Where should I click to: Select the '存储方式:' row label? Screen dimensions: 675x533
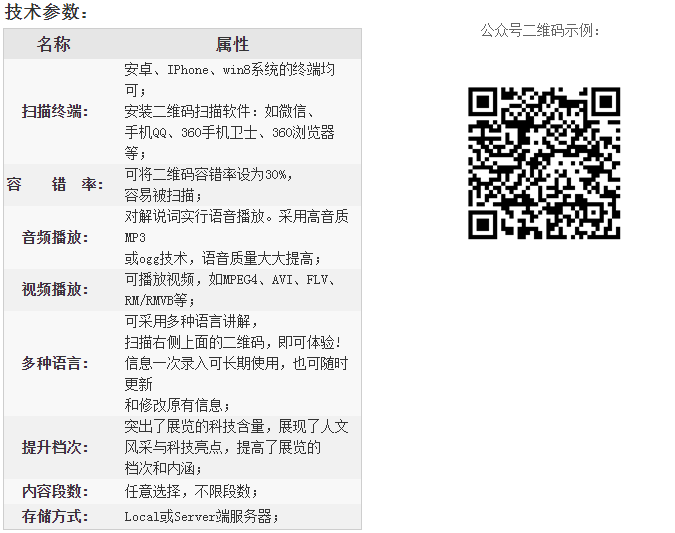pos(55,516)
